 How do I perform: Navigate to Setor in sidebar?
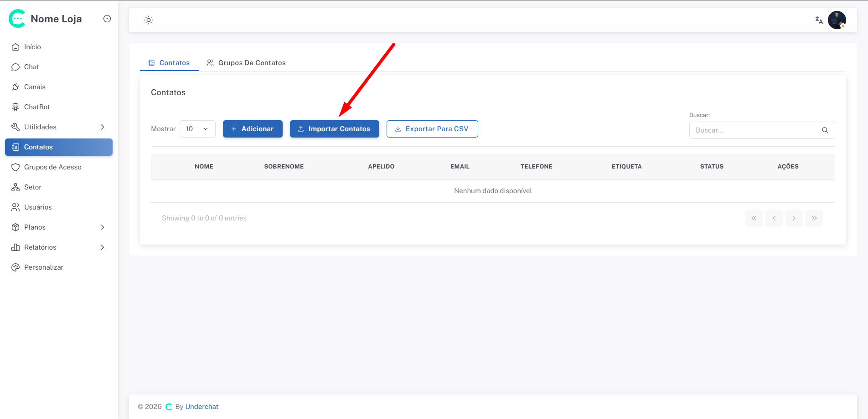tap(32, 187)
